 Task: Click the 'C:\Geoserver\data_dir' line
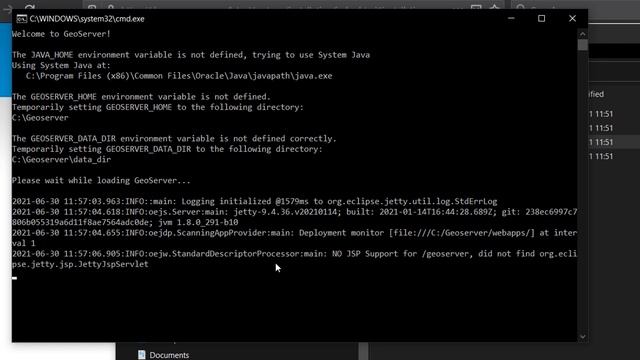click(61, 160)
